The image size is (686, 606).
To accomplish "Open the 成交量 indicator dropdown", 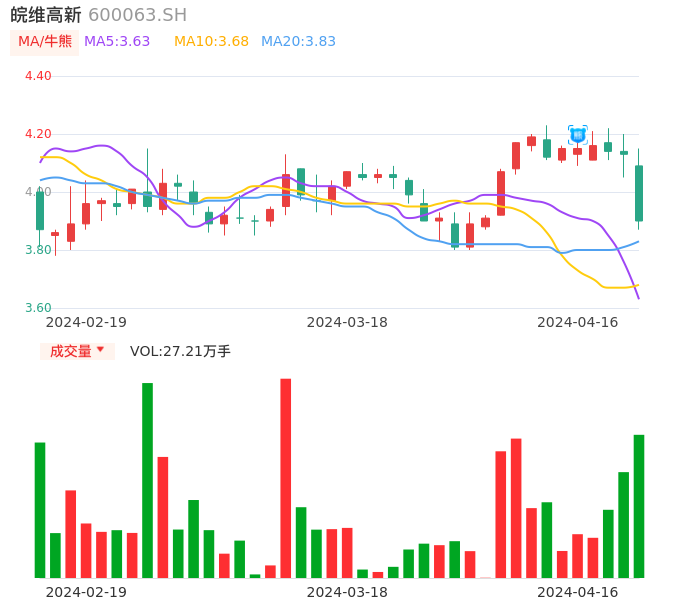I will point(77,351).
